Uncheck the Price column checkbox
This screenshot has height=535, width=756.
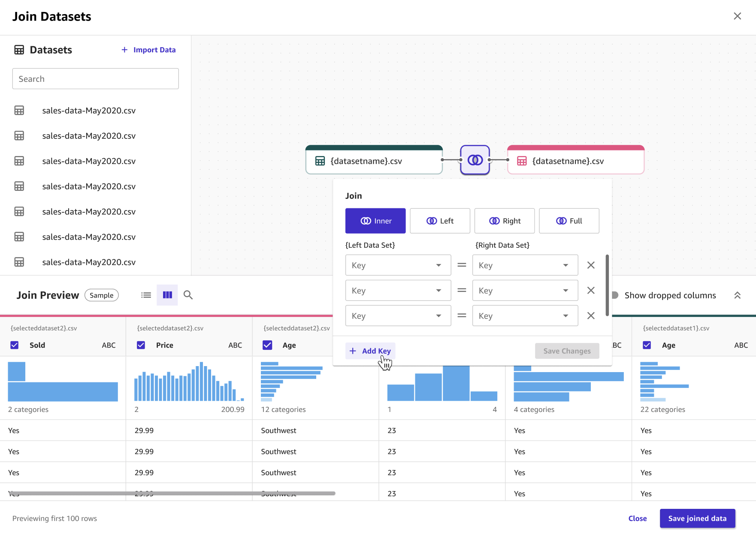click(x=141, y=345)
